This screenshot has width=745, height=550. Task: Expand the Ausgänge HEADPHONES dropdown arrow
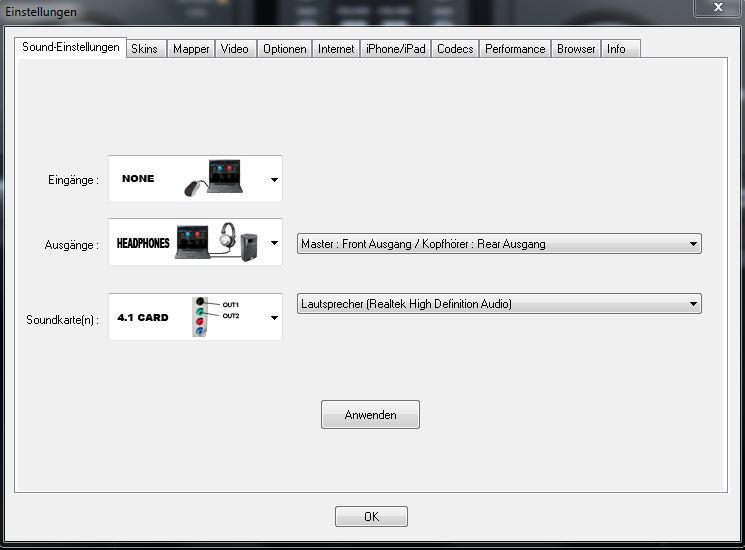274,243
